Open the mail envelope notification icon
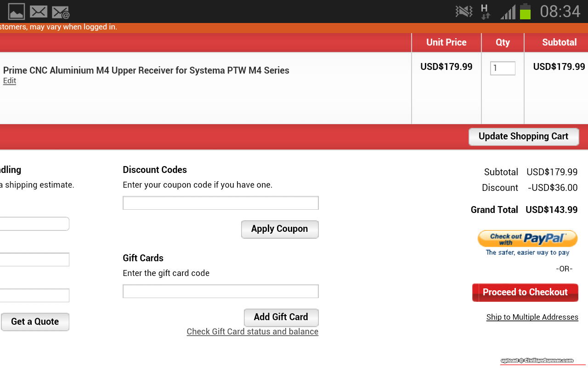 tap(39, 11)
